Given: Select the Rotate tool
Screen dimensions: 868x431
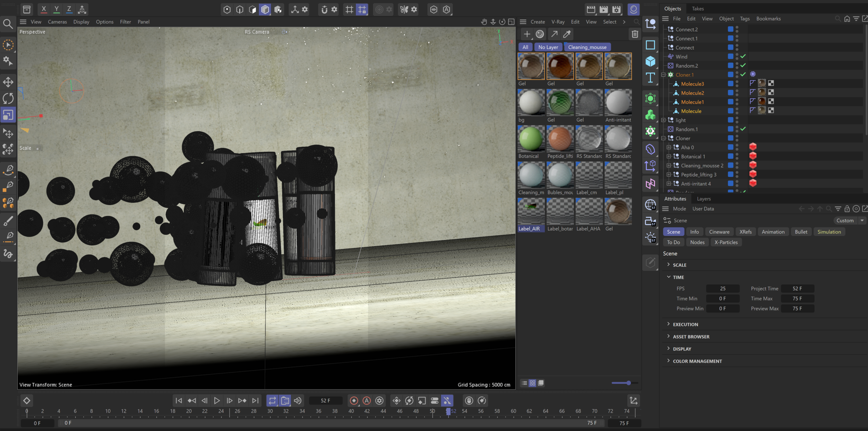Looking at the screenshot, I should [8, 98].
